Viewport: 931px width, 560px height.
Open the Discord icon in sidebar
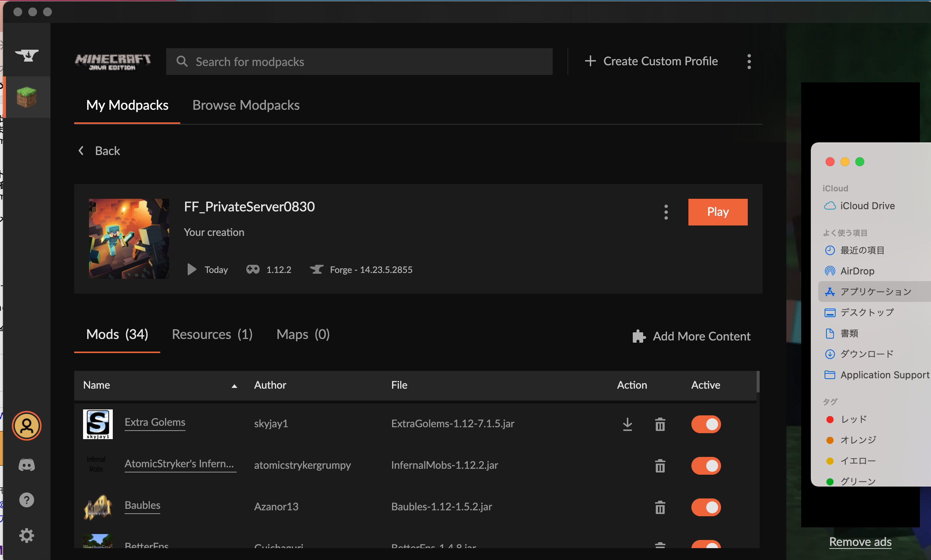(26, 465)
